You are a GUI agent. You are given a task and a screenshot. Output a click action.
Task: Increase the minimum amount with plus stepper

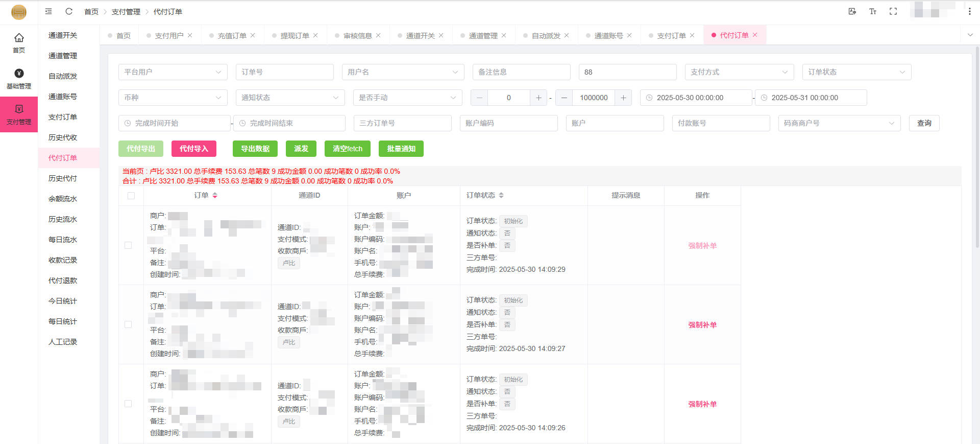pos(538,98)
